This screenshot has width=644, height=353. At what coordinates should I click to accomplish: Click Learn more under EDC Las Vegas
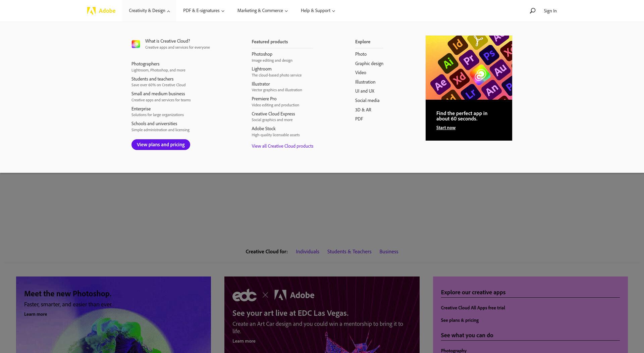244,341
